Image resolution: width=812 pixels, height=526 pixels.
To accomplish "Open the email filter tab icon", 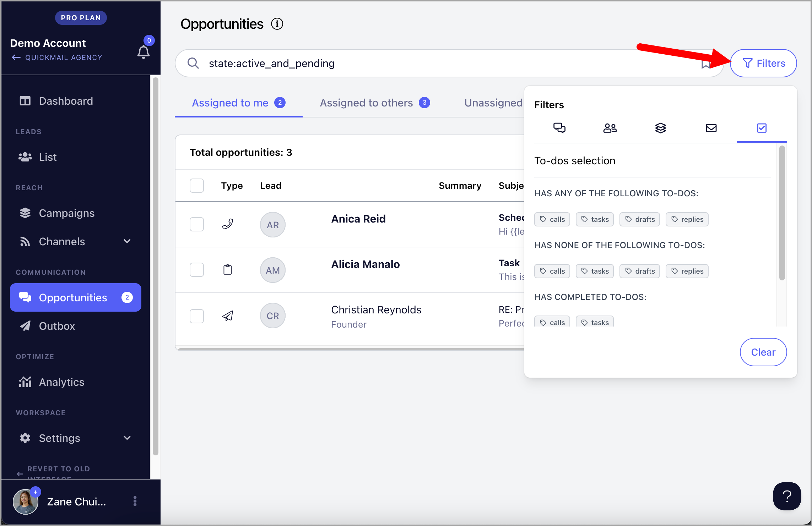I will tap(711, 128).
